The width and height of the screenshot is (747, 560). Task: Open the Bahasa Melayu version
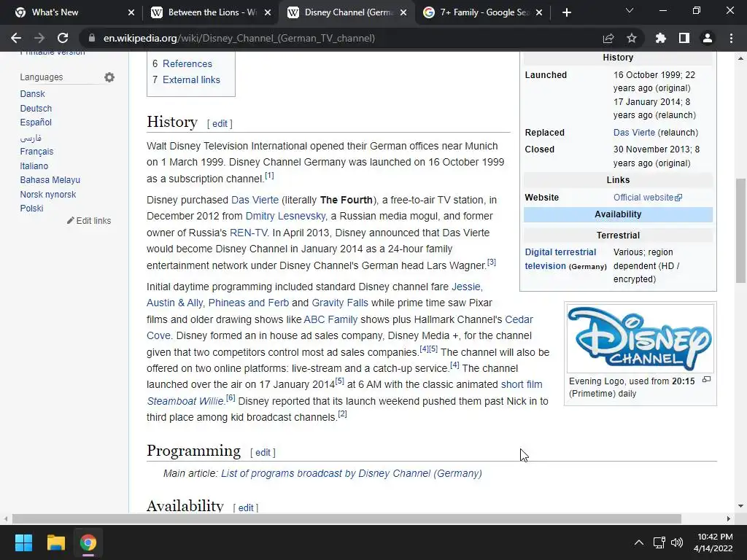coord(50,179)
